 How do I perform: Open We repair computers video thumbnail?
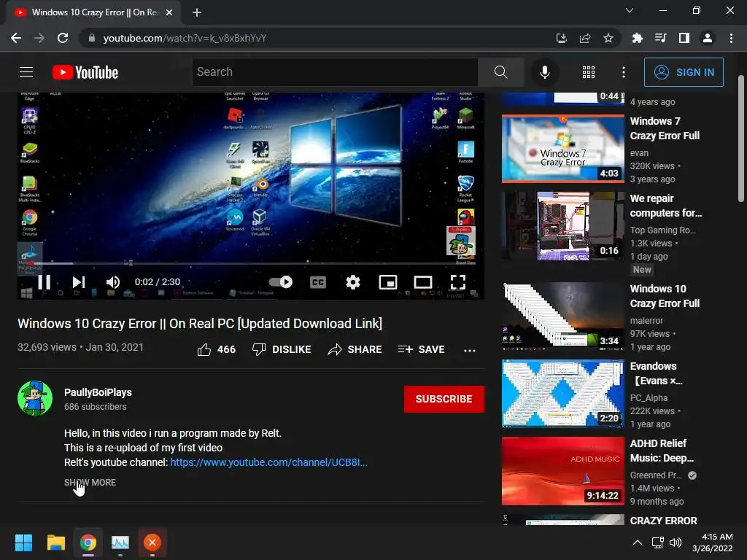[562, 226]
